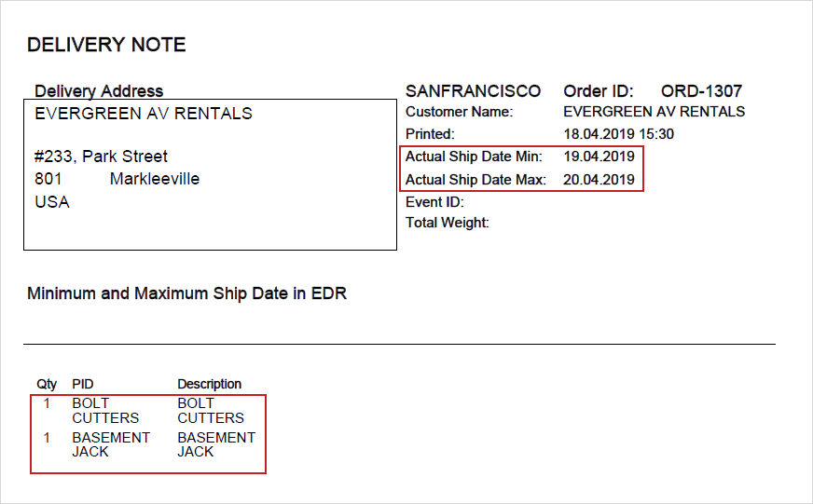Viewport: 813px width, 504px height.
Task: Select the Description column header
Action: click(210, 384)
